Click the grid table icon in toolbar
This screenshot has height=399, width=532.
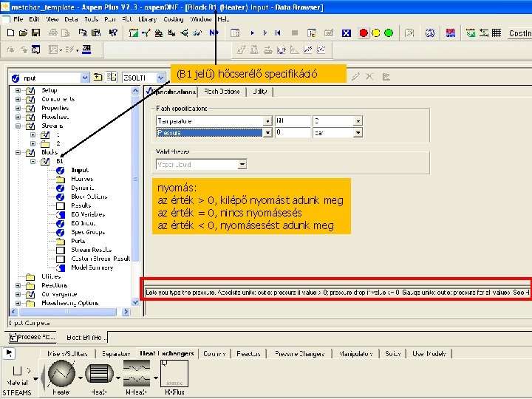[x=497, y=33]
